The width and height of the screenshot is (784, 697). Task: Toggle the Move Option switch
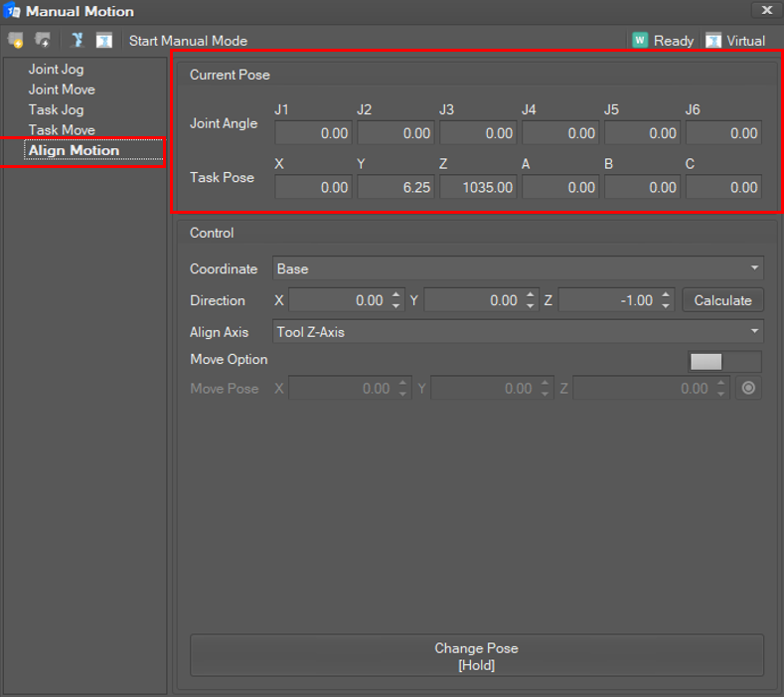[x=724, y=362]
